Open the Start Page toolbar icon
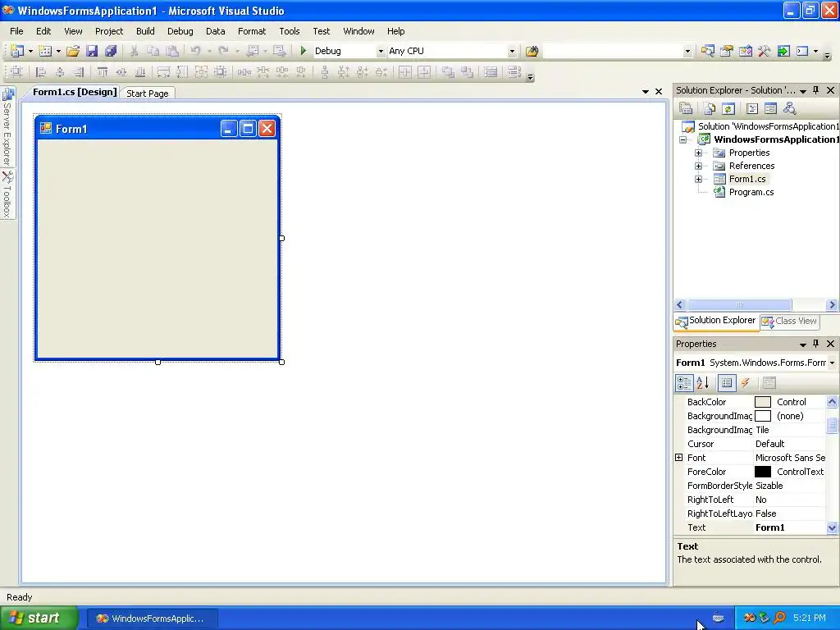840x630 pixels. (783, 51)
